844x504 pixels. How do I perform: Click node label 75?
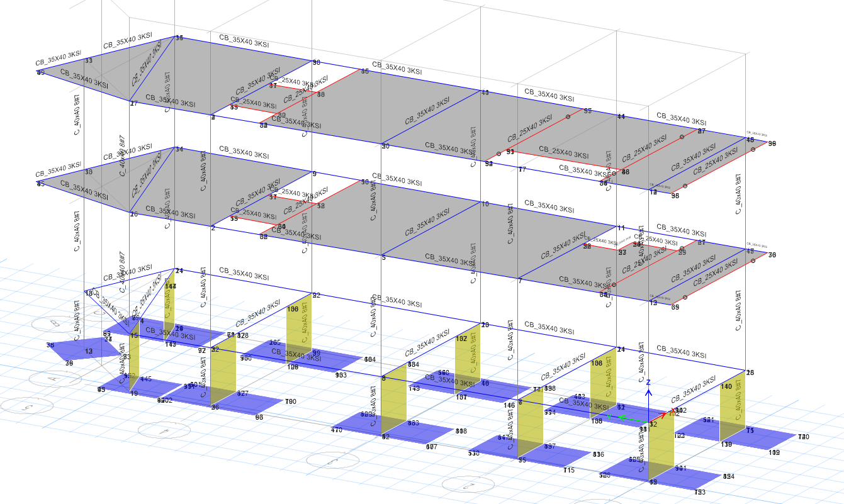click(x=750, y=430)
